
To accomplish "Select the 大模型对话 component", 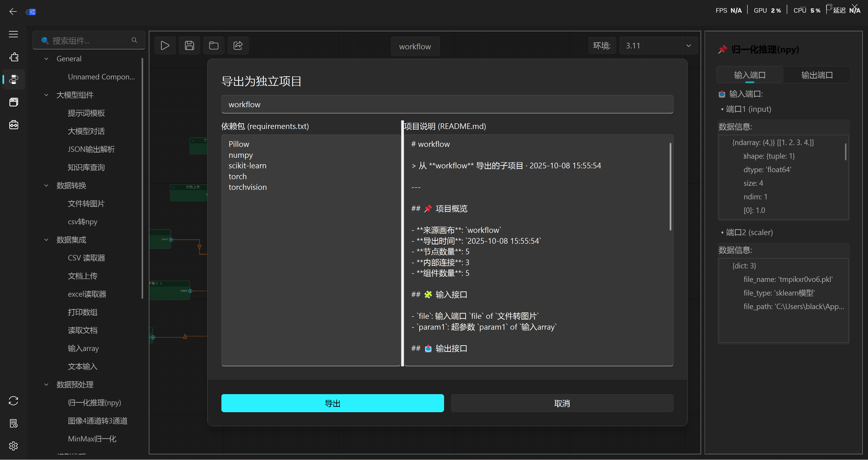I will [x=86, y=131].
